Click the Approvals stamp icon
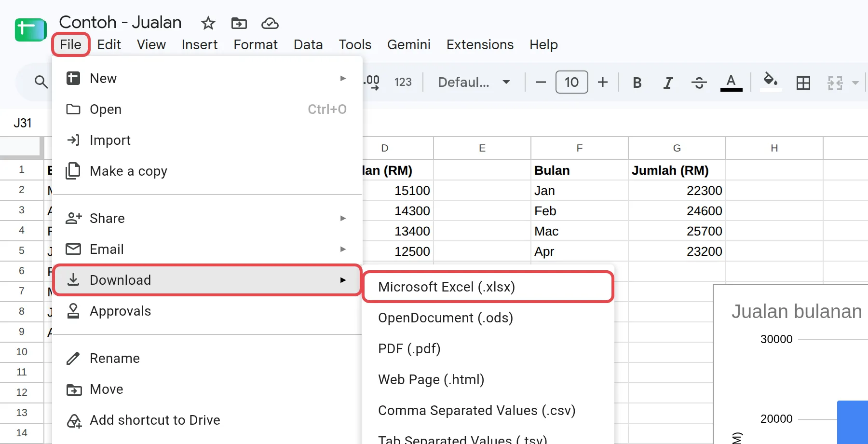Viewport: 868px width, 444px height. click(73, 311)
